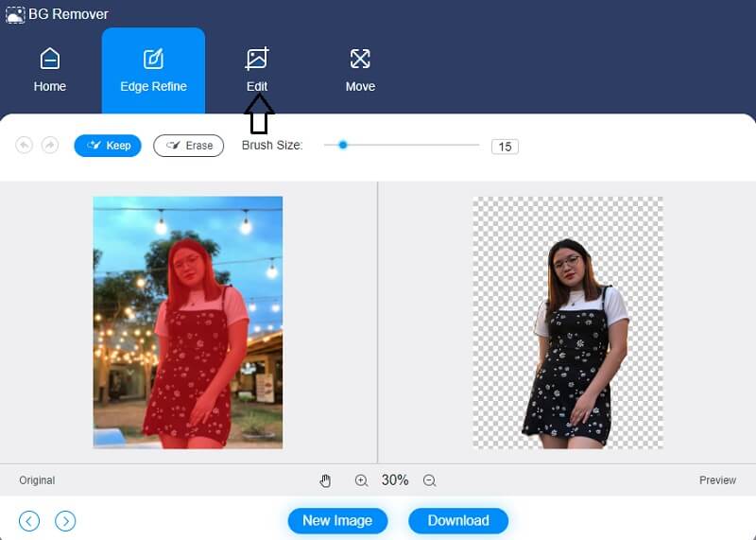
Task: Click the zoom in magnifier icon
Action: click(x=361, y=480)
